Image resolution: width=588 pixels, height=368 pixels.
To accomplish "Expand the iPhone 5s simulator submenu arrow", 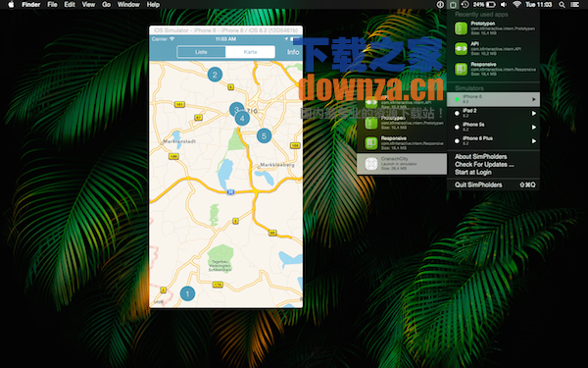I will point(534,127).
